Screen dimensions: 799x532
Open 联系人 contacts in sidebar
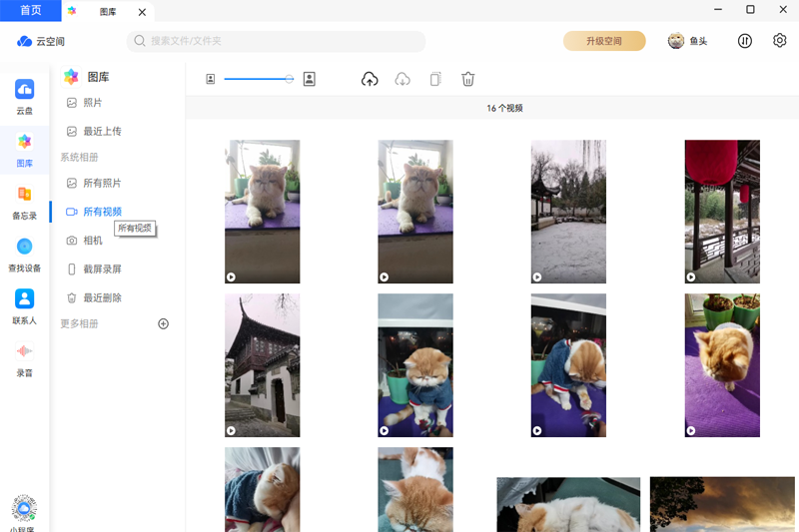(x=24, y=305)
